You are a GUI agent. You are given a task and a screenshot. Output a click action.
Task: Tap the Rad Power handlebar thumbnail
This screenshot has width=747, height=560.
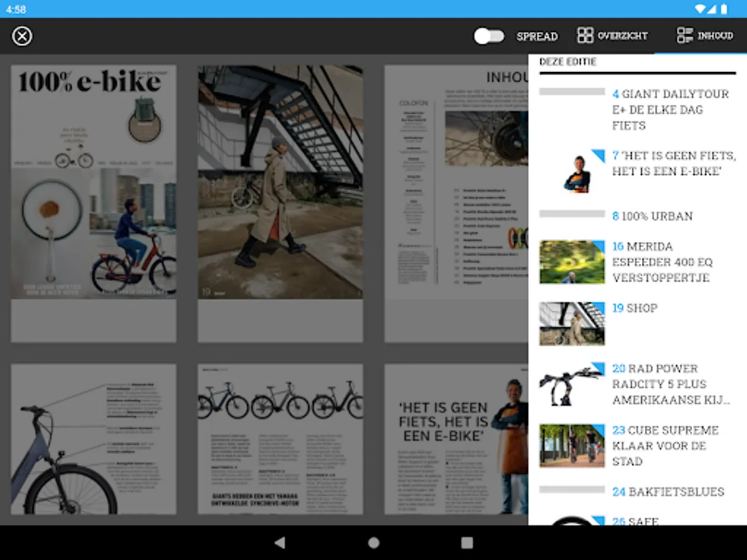click(572, 384)
